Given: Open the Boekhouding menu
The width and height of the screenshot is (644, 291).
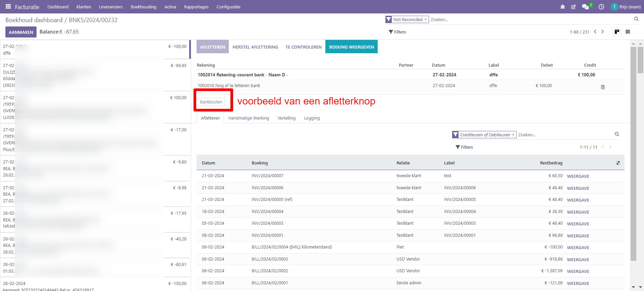Looking at the screenshot, I should coord(143,7).
